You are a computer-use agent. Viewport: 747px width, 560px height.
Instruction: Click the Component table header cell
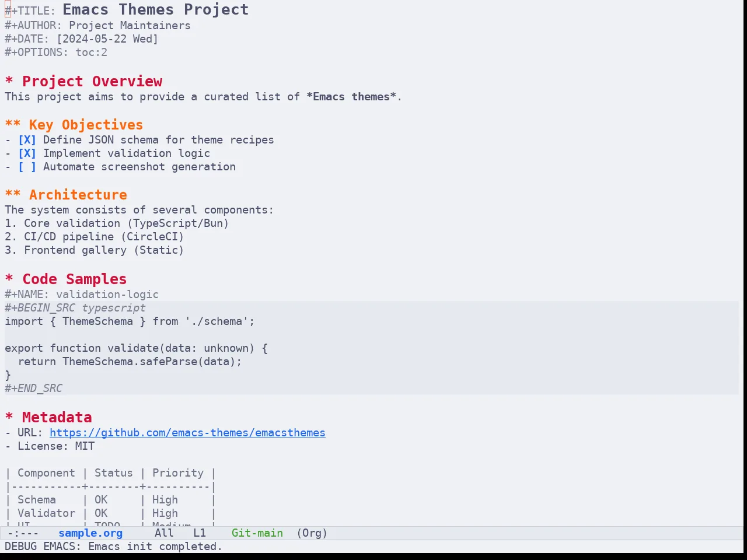pos(46,473)
